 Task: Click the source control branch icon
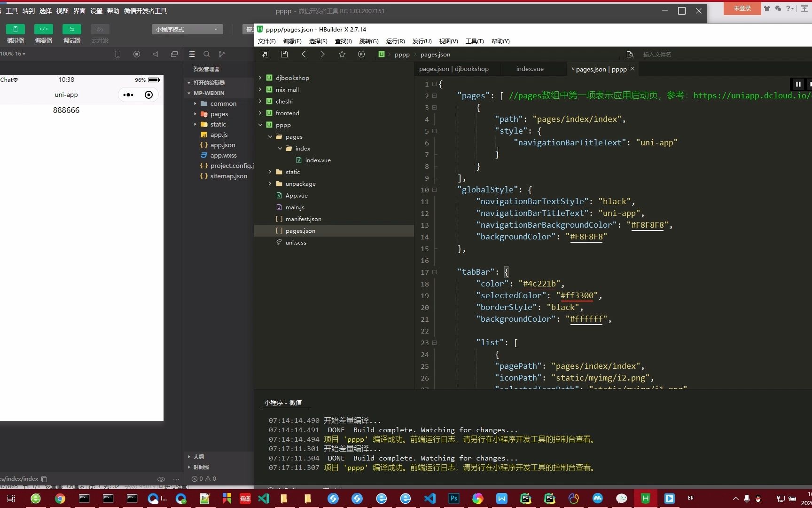[222, 54]
